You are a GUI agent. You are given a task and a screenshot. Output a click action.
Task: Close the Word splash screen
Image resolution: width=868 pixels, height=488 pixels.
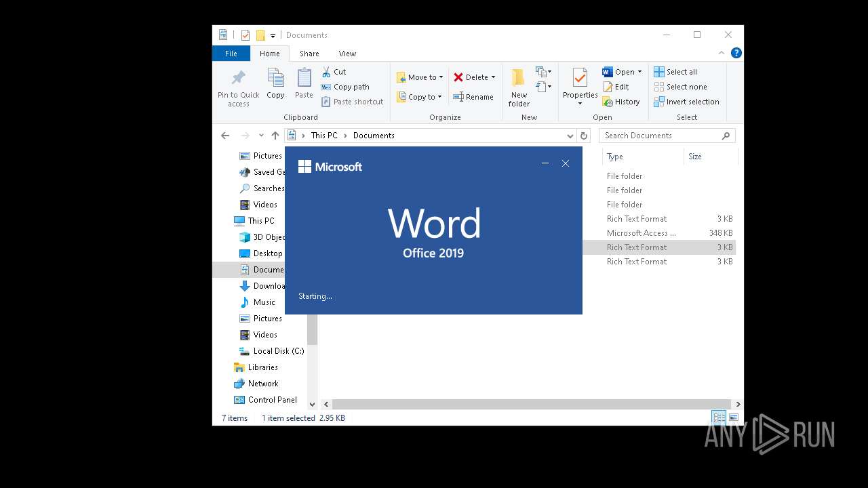(x=566, y=163)
